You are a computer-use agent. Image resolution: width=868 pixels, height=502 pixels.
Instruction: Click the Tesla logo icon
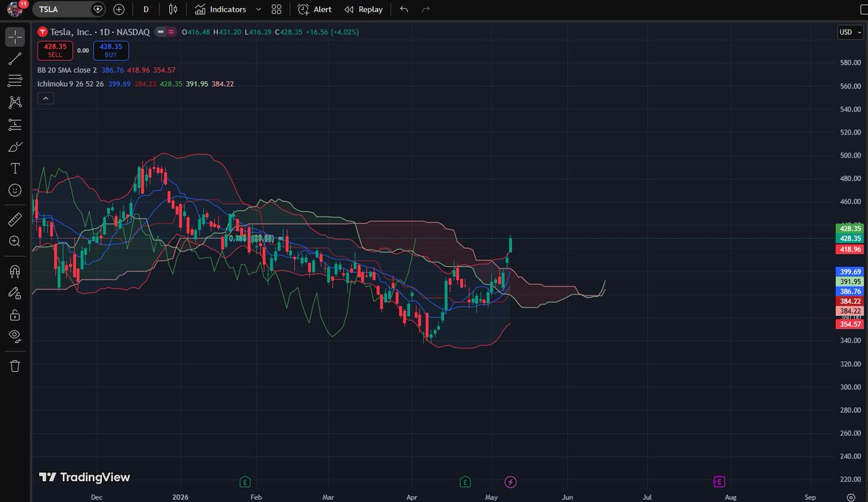coord(43,32)
